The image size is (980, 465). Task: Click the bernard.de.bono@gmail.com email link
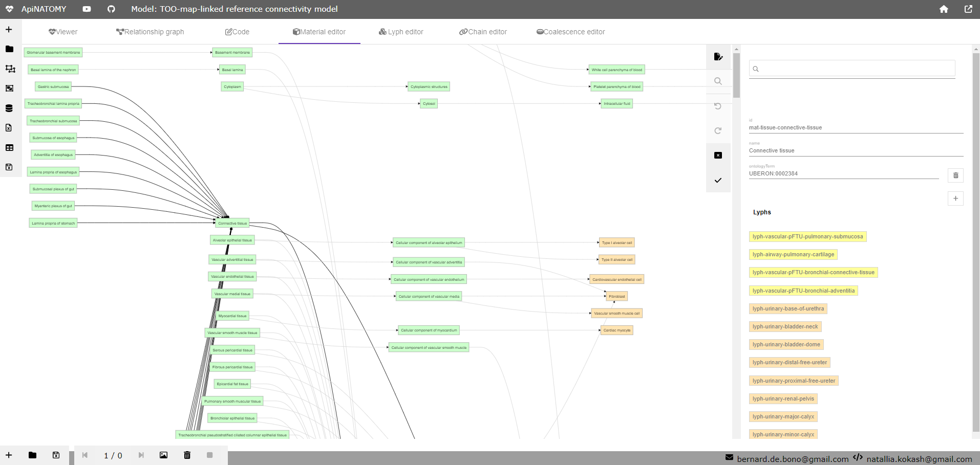(792, 459)
